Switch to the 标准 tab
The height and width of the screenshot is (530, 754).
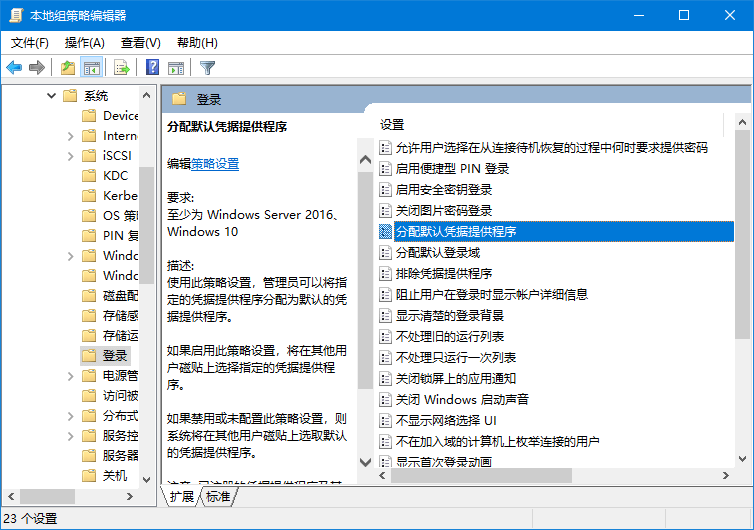(x=218, y=496)
